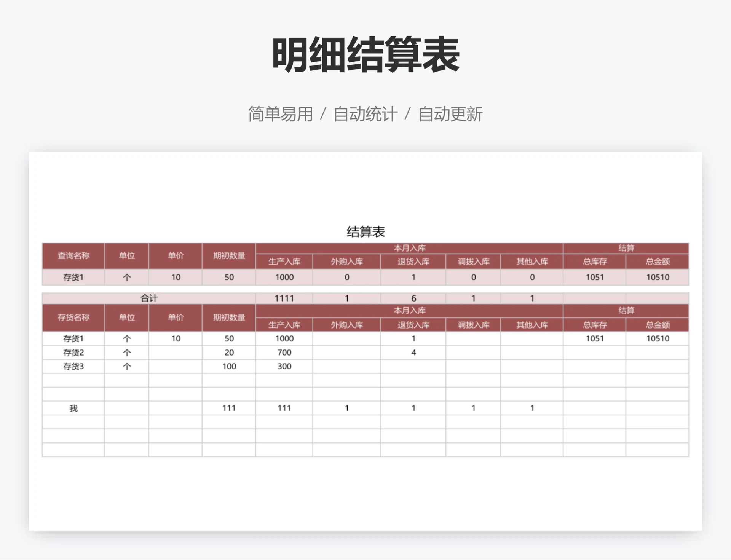Screen dimensions: 731x560
Task: Click the 其他入库 column header
Action: (533, 262)
